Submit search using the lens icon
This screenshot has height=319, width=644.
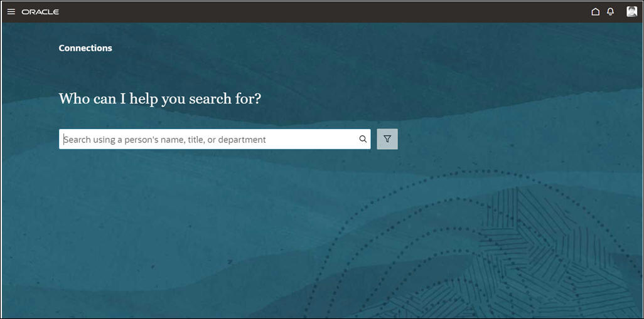pyautogui.click(x=363, y=139)
